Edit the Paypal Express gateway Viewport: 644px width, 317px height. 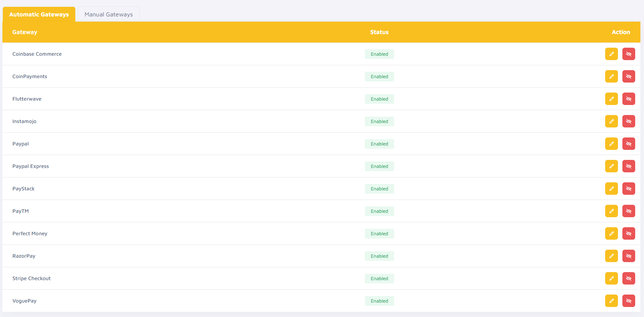[x=611, y=166]
